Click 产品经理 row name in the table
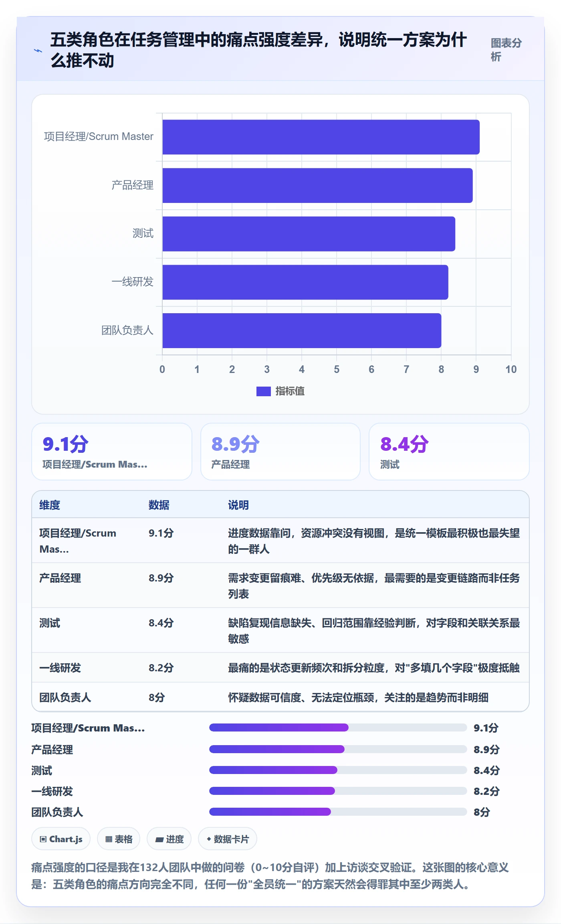 (60, 578)
